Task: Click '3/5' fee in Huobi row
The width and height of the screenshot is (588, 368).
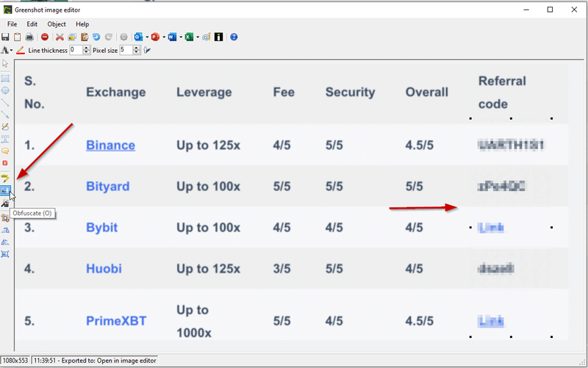Action: pos(282,269)
